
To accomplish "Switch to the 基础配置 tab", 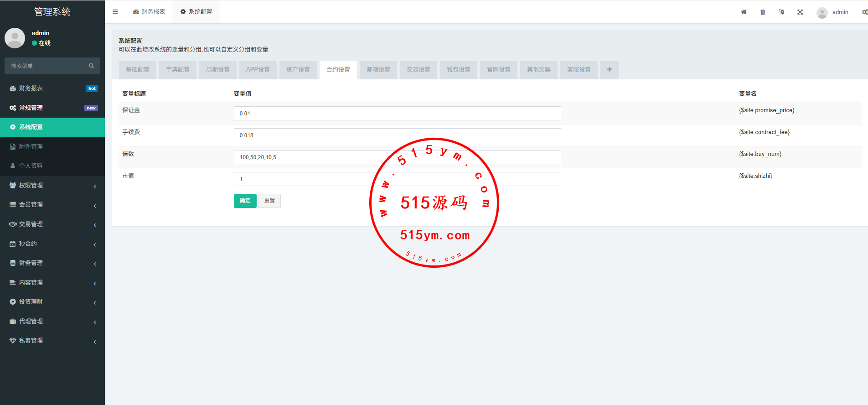I will click(x=138, y=70).
